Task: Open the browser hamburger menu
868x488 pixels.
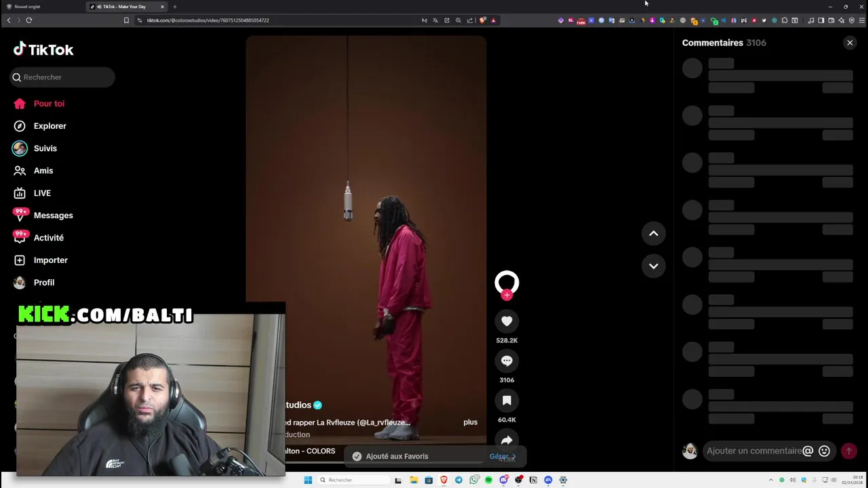Action: (x=862, y=20)
